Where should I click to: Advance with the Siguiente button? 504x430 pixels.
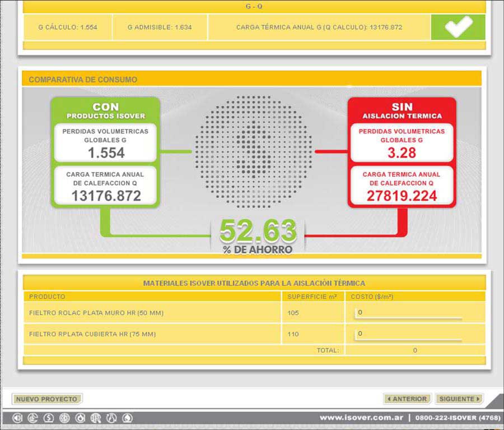click(x=459, y=399)
